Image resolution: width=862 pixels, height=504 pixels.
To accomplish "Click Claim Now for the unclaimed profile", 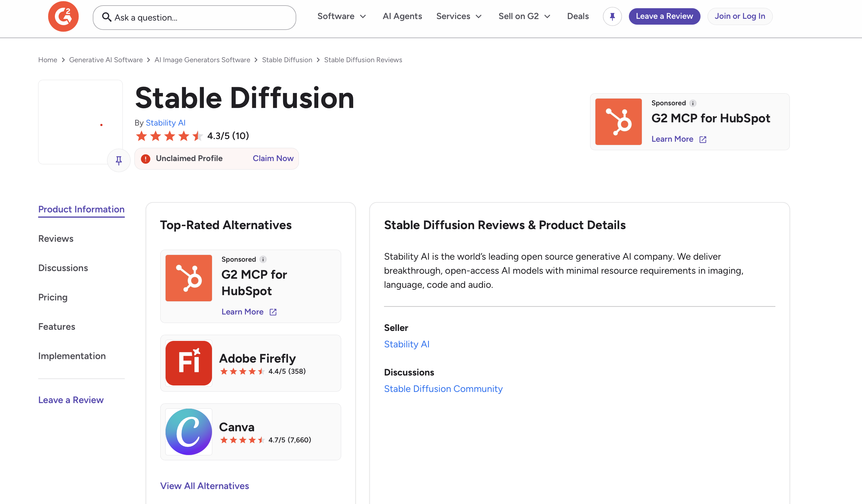I will tap(273, 158).
